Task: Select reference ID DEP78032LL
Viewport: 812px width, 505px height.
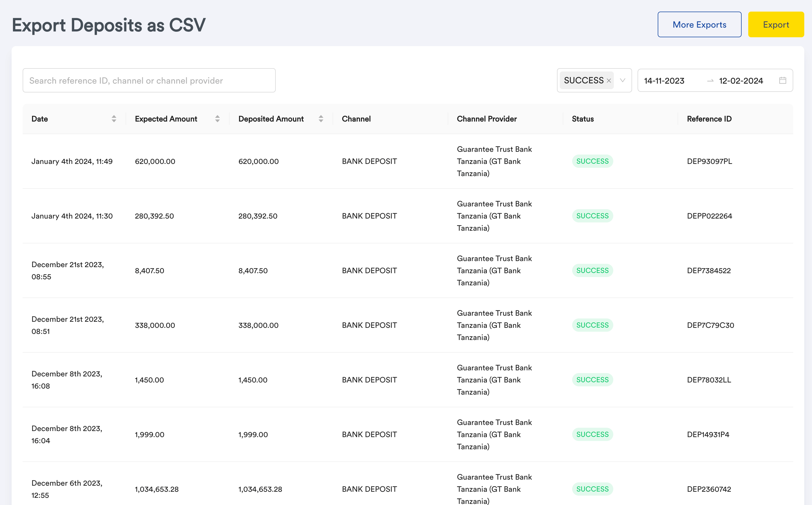Action: tap(709, 380)
